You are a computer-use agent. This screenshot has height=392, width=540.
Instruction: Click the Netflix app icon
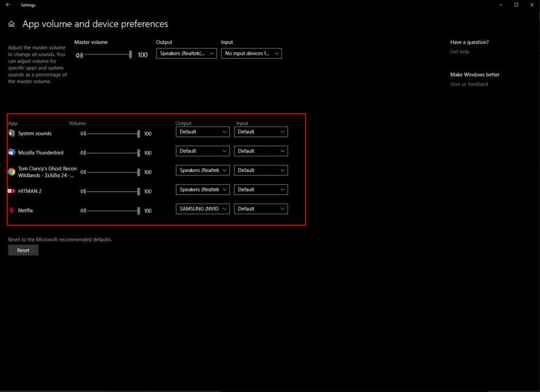point(11,210)
